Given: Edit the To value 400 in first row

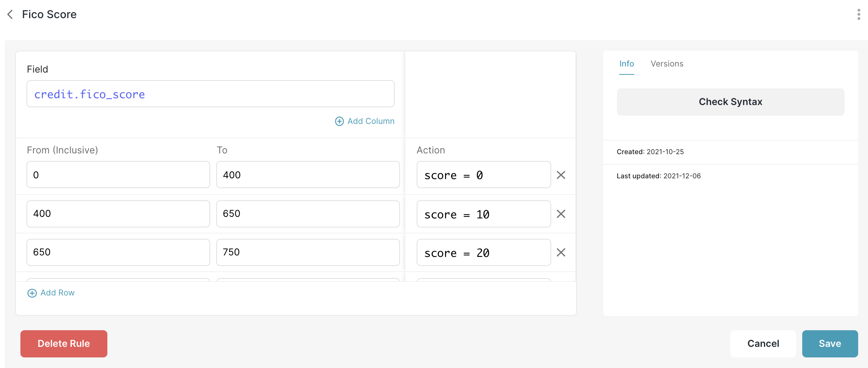Looking at the screenshot, I should [308, 175].
